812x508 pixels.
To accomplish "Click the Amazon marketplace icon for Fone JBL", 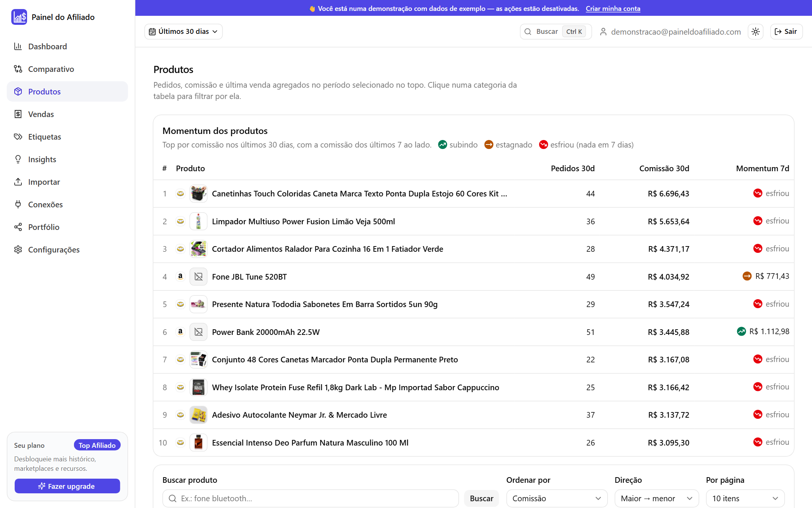I will point(180,277).
